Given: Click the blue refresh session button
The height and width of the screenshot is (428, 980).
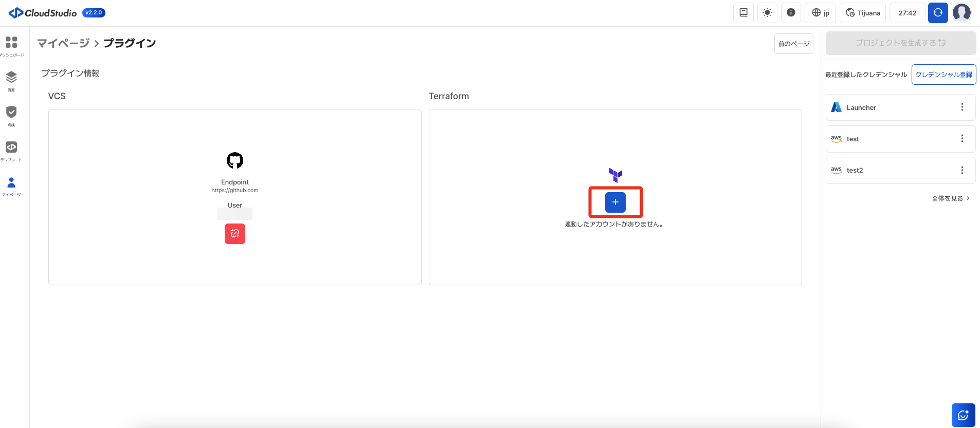Looking at the screenshot, I should tap(937, 13).
